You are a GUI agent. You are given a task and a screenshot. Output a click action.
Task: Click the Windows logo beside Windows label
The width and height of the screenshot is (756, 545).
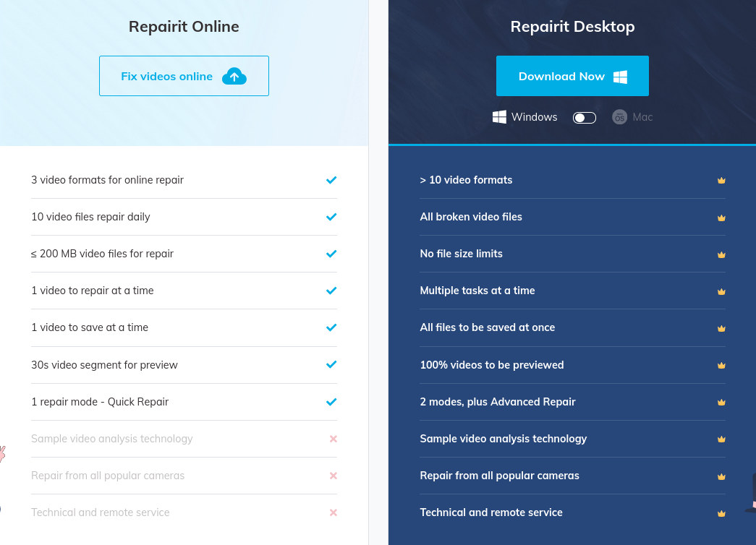tap(499, 117)
